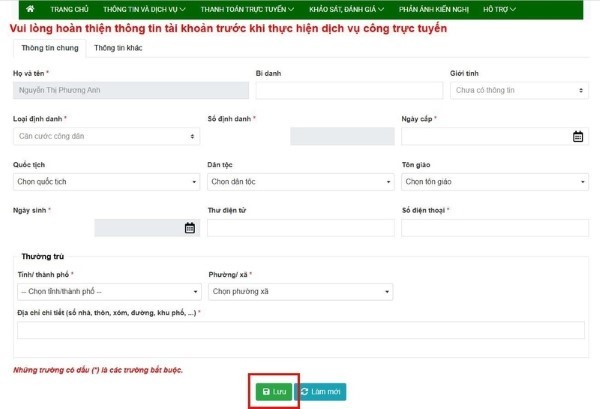Click the Thường trú section label
600x409 pixels.
(42, 256)
